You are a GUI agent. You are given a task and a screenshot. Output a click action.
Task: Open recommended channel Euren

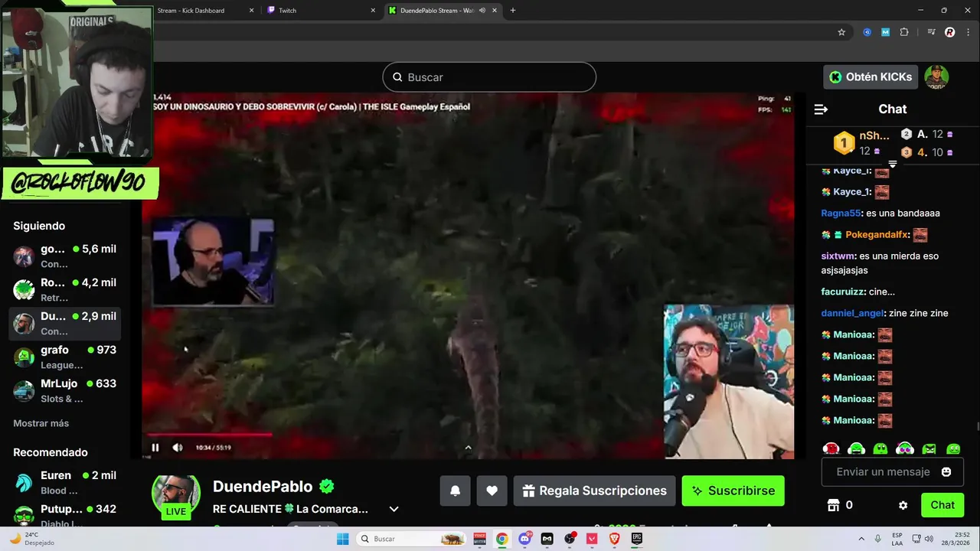(65, 483)
